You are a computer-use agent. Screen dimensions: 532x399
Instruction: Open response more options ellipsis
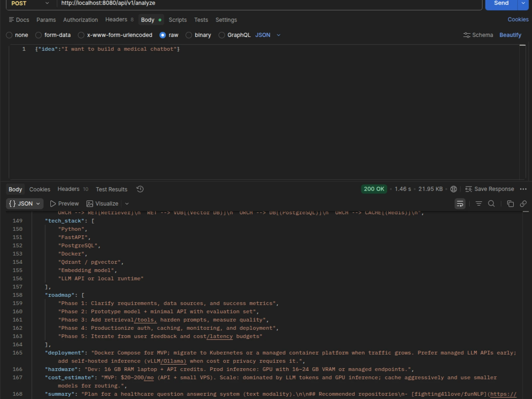click(x=523, y=189)
